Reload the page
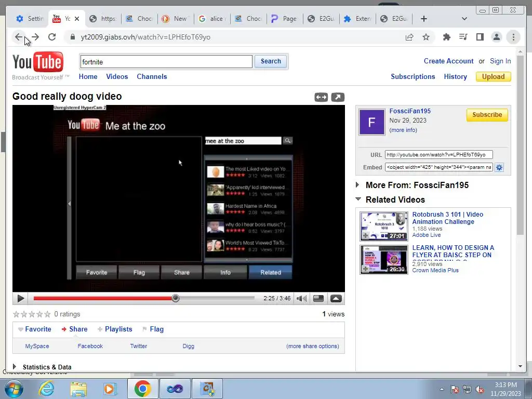This screenshot has width=532, height=399. 52,37
